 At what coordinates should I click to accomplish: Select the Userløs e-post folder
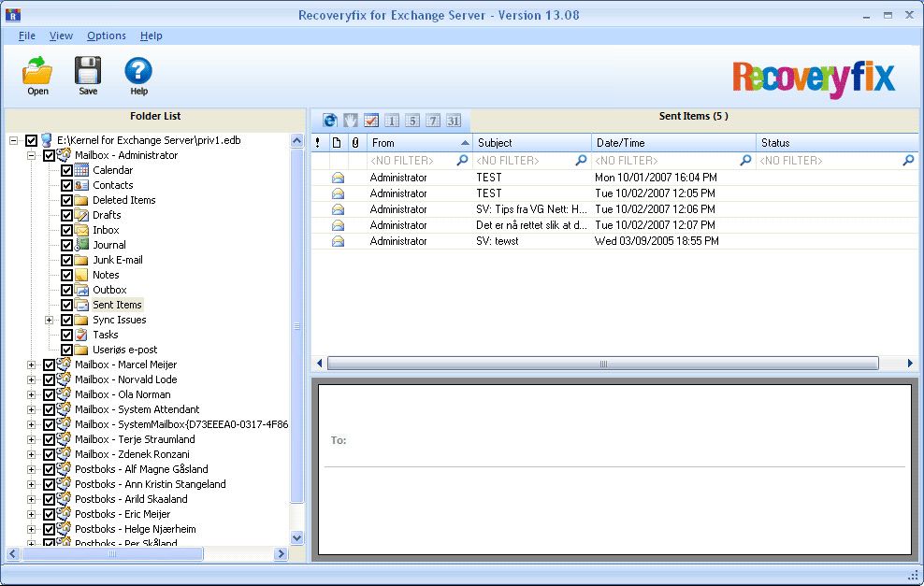click(x=125, y=350)
